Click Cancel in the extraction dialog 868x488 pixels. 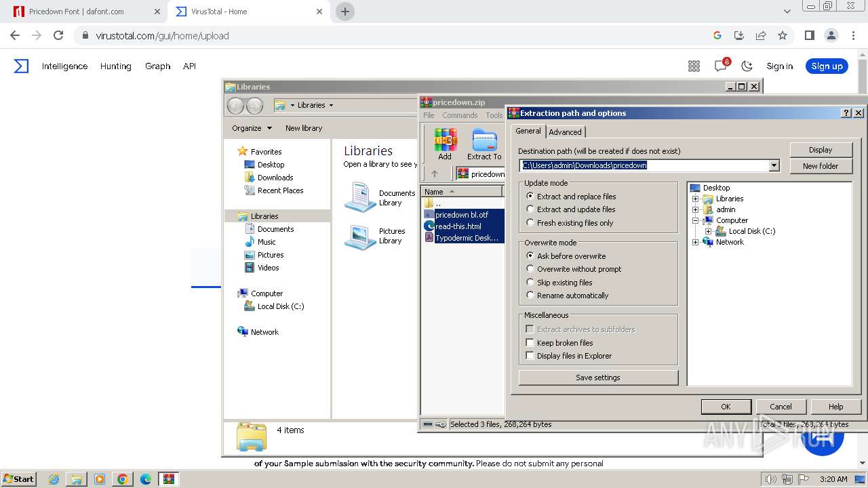tap(781, 407)
